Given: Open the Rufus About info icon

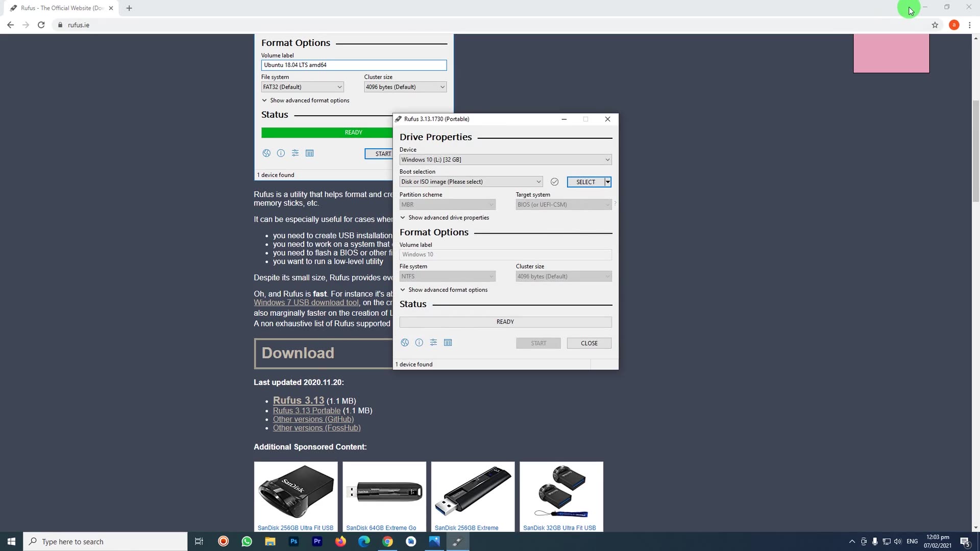Looking at the screenshot, I should [419, 343].
